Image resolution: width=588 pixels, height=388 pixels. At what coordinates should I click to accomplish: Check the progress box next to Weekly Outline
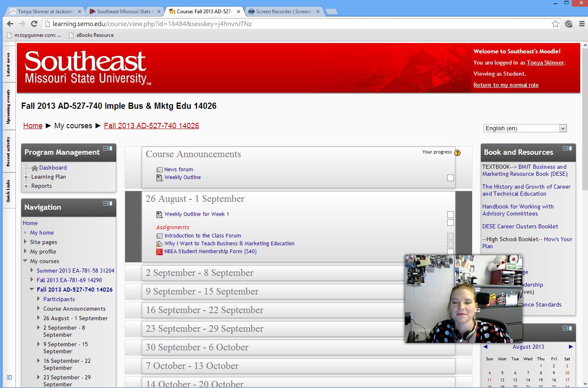450,177
